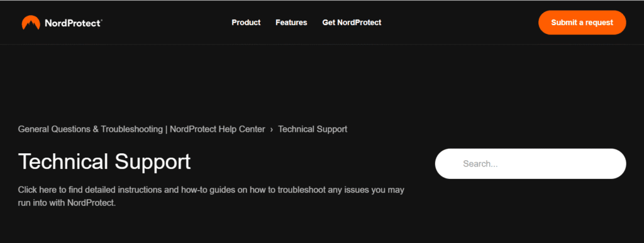Open the Features menu item

[291, 23]
